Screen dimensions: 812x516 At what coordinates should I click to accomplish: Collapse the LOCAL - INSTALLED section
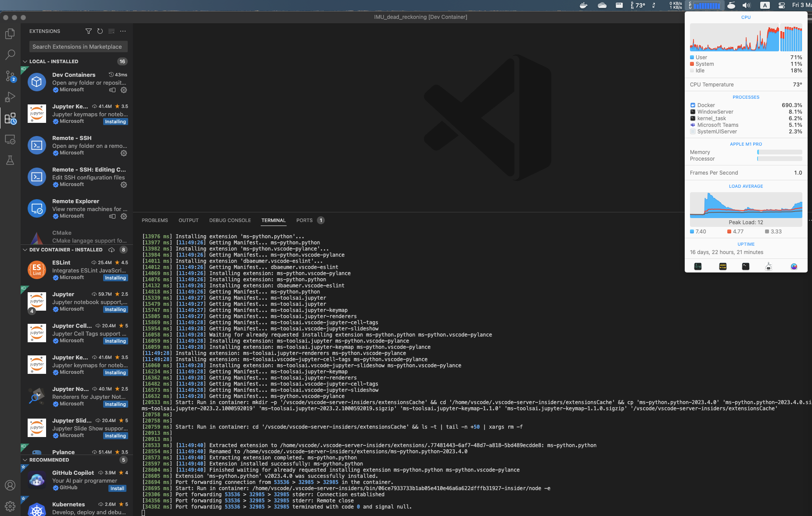[x=25, y=61]
